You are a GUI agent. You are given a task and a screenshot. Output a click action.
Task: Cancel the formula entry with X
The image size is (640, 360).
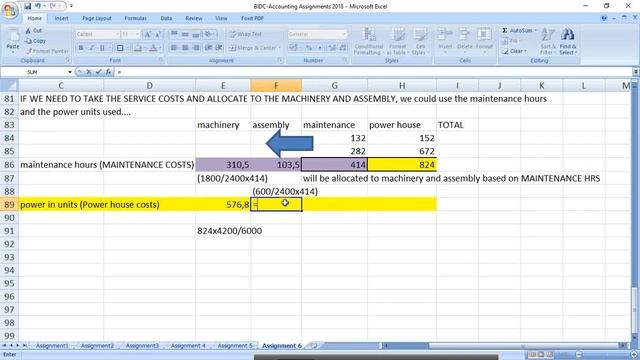[89, 72]
